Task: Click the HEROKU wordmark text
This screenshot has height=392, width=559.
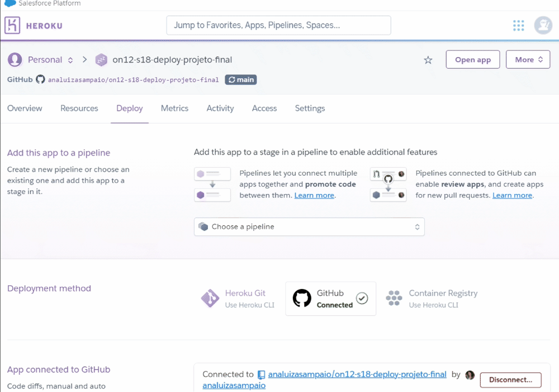Action: [x=44, y=26]
